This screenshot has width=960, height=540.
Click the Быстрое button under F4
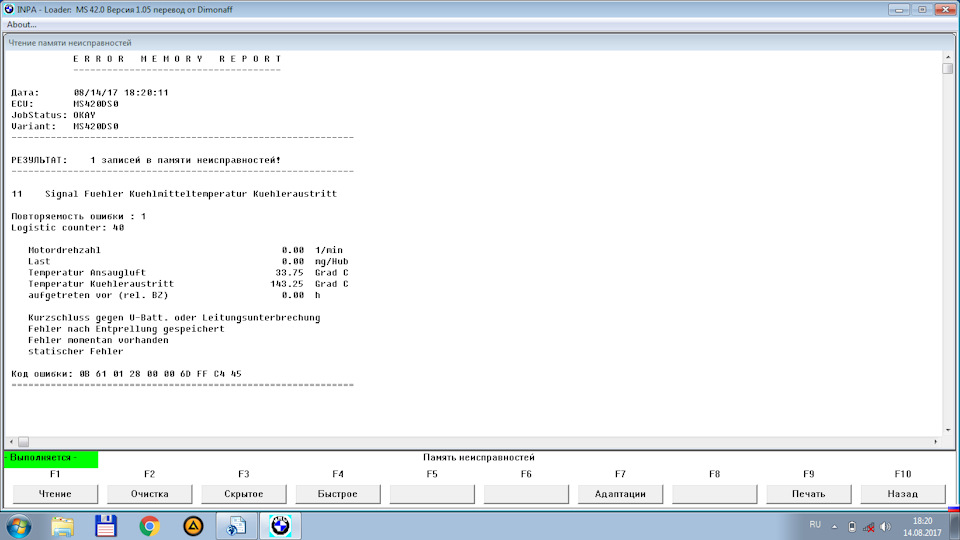point(338,493)
